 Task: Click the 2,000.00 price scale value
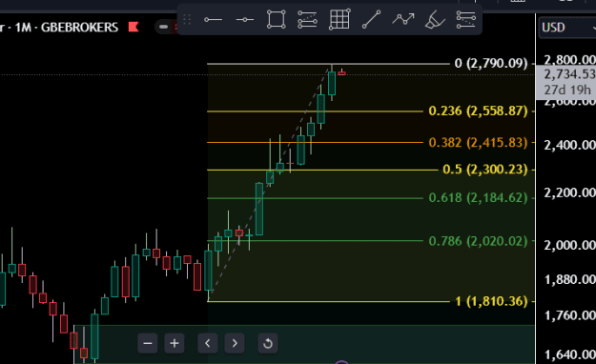(x=569, y=245)
